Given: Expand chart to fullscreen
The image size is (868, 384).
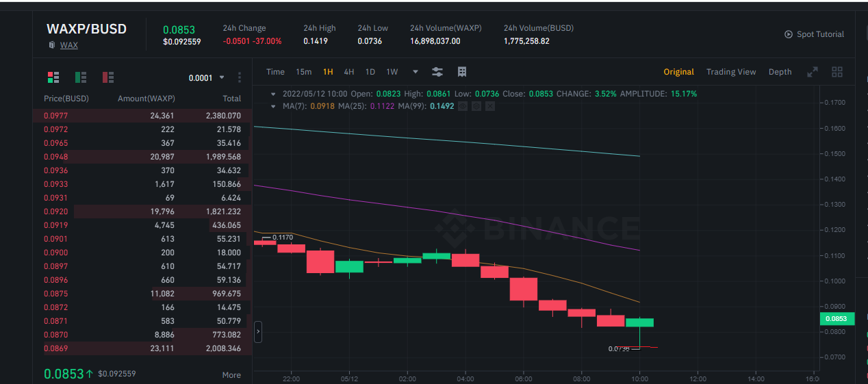Looking at the screenshot, I should click(x=813, y=72).
